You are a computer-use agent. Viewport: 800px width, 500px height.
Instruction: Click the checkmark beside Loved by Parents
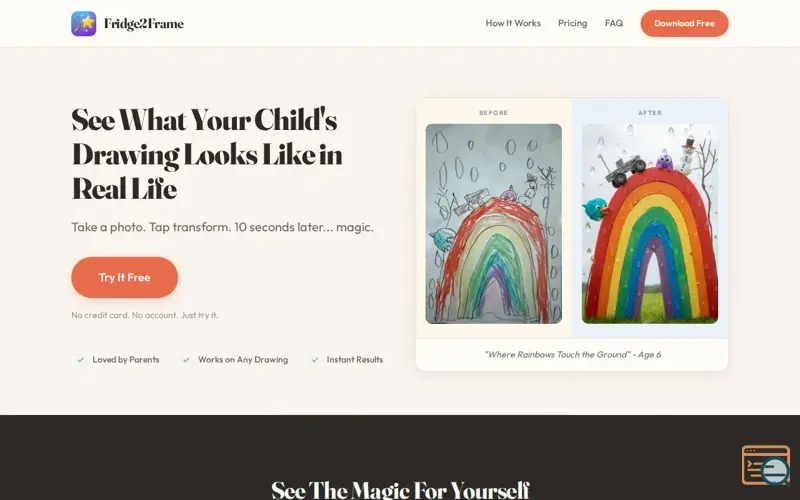pos(80,360)
